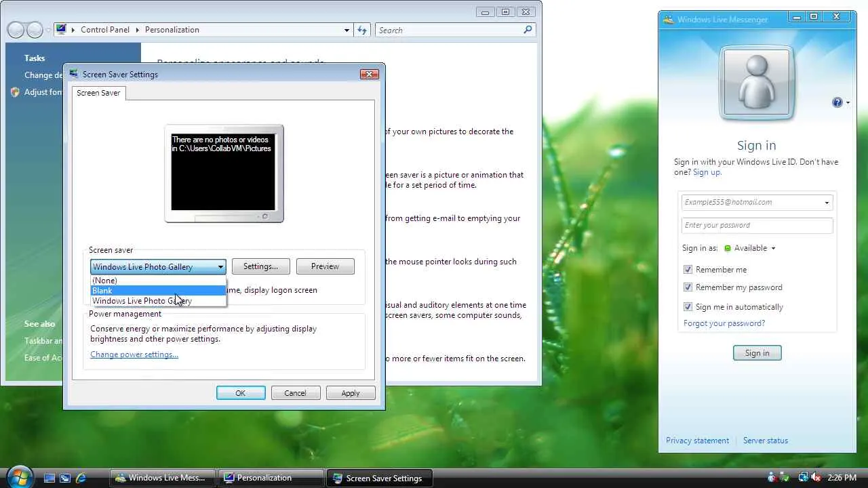Click the Control Panel Search box
868x488 pixels.
[455, 30]
